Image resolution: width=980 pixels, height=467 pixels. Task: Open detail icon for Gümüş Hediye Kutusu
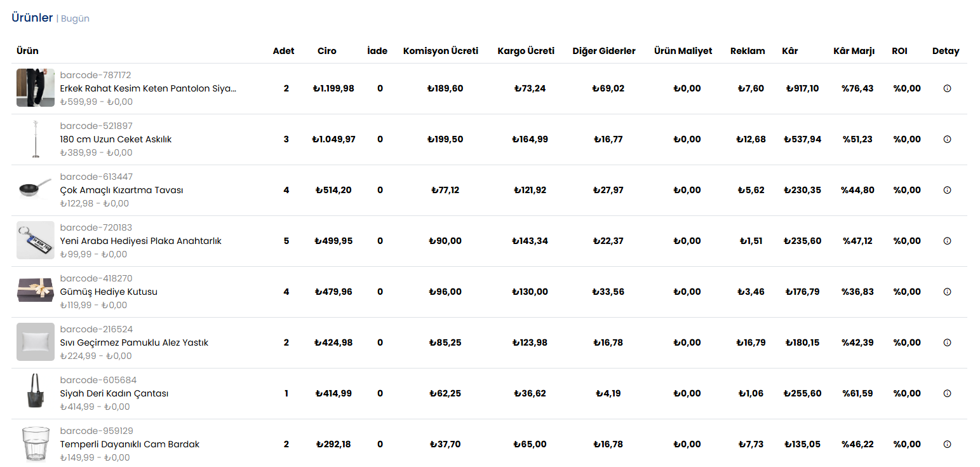947,292
